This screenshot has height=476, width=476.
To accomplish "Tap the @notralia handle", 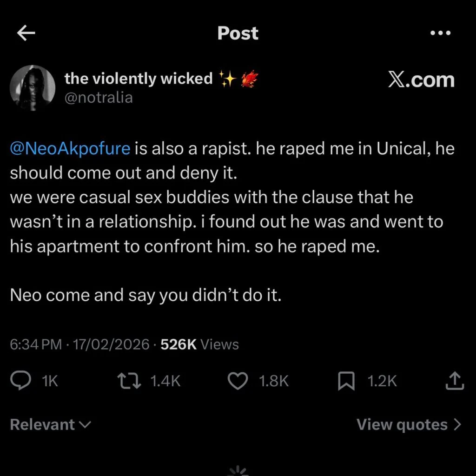I will coord(99,98).
